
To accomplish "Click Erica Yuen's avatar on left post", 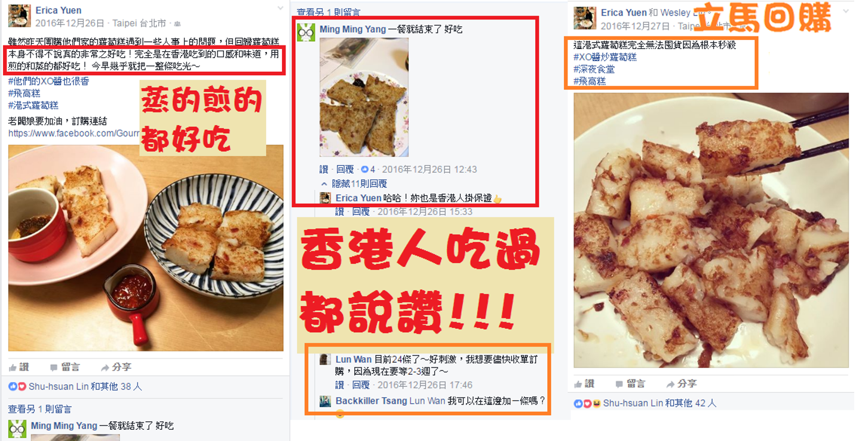I will [x=20, y=16].
